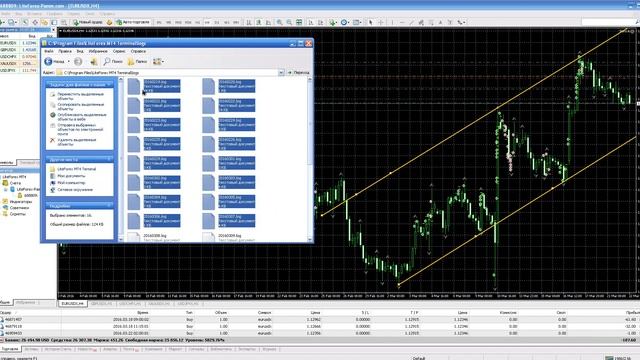Select EURUSD row in Market Watch
640x360 pixels.
(x=20, y=43)
